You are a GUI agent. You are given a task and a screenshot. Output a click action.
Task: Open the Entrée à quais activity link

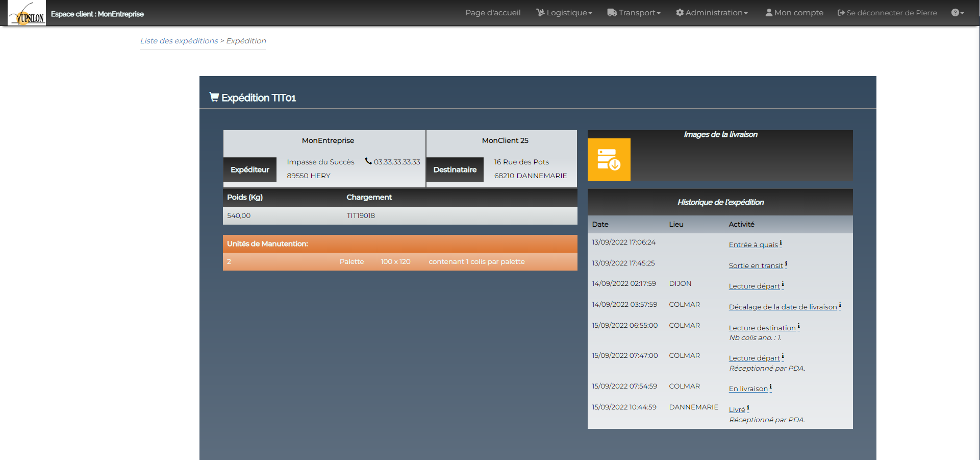point(753,245)
